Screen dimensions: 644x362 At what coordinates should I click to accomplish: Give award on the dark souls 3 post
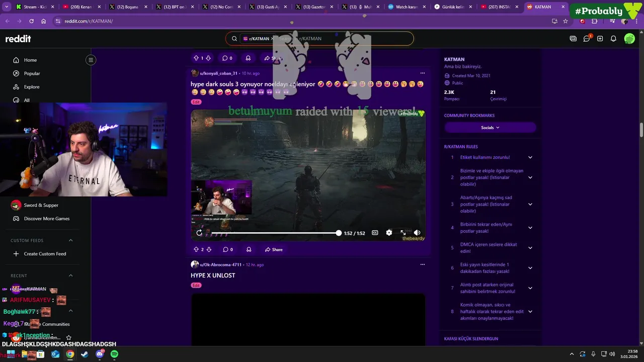tap(249, 249)
